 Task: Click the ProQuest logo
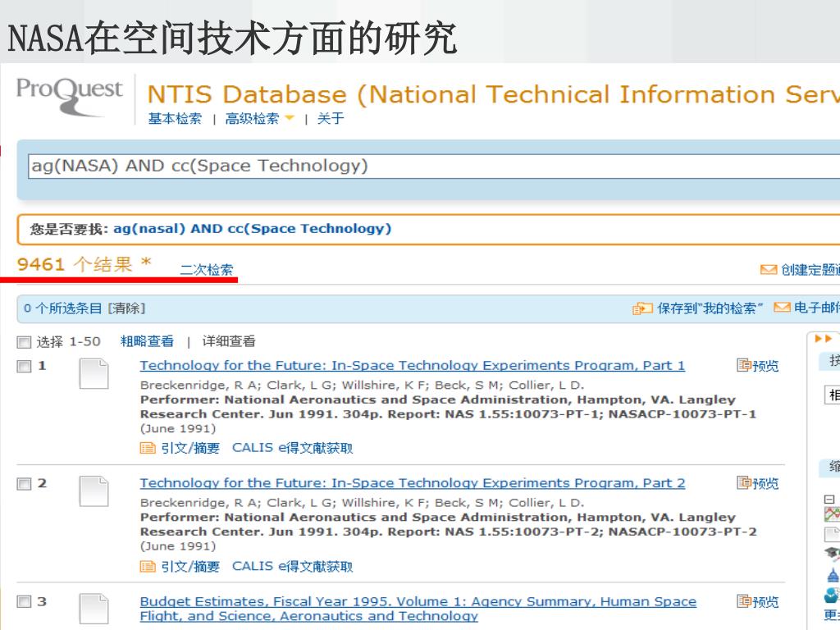pyautogui.click(x=70, y=97)
